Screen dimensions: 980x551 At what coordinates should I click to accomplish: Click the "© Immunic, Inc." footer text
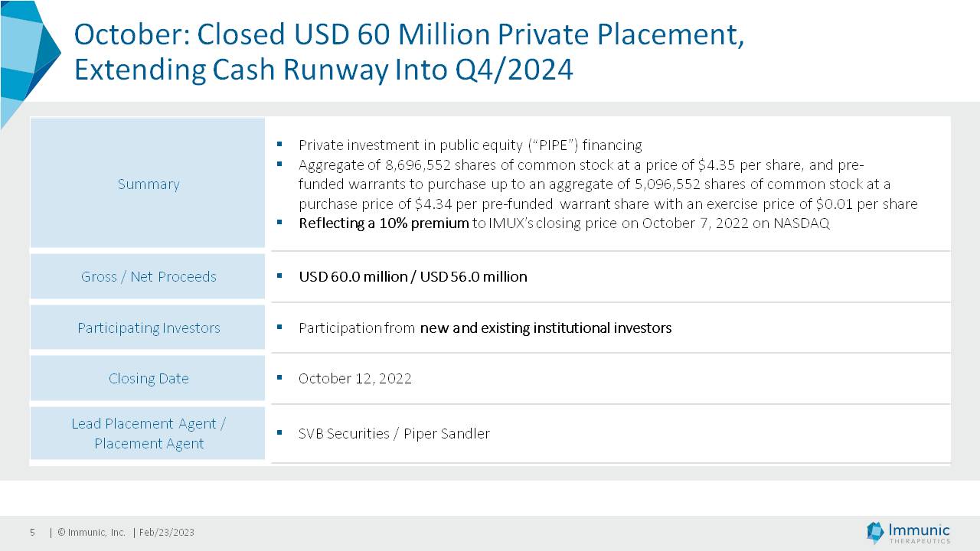pyautogui.click(x=91, y=532)
